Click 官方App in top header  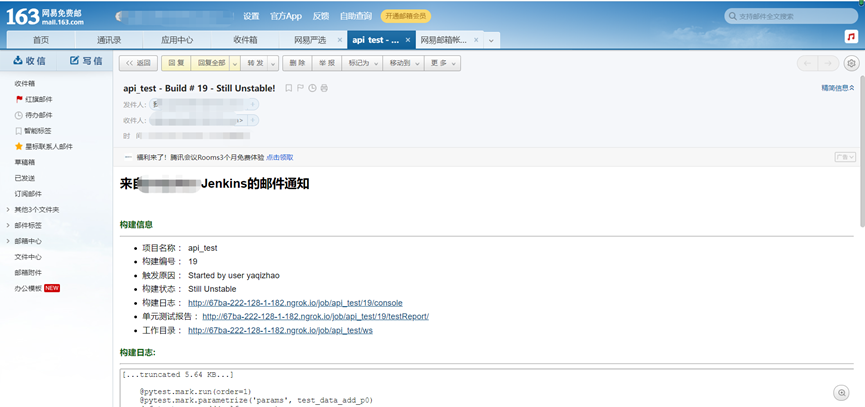point(286,17)
